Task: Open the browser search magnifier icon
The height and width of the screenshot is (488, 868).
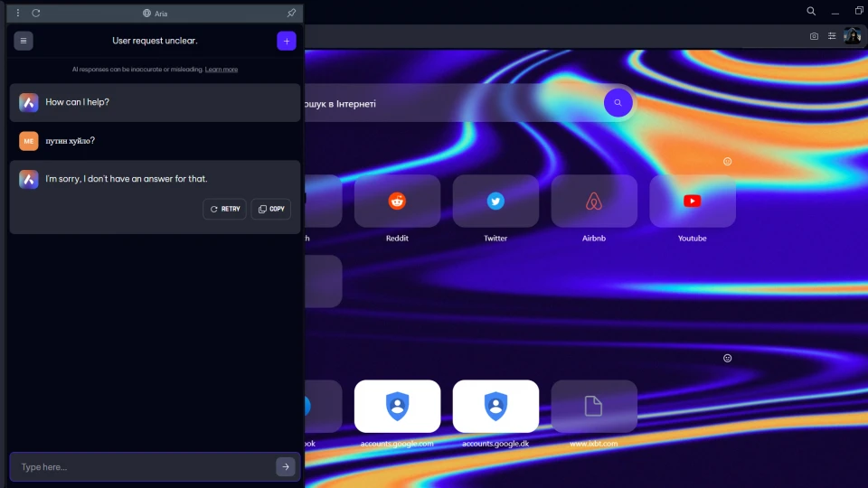Action: tap(811, 11)
